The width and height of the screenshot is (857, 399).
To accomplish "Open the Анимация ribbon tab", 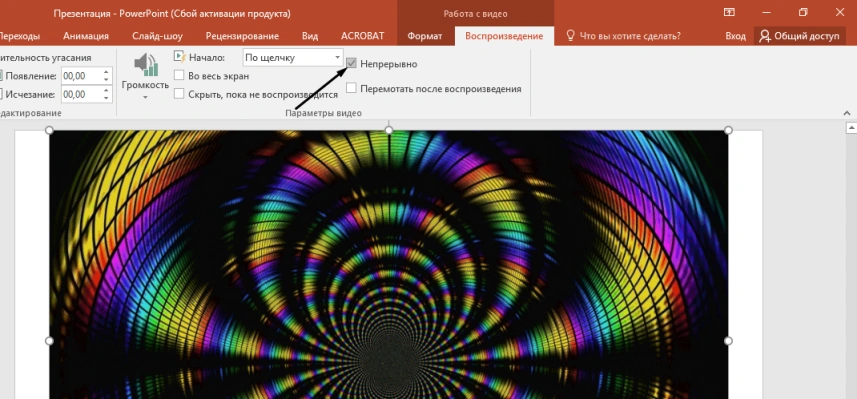I will pyautogui.click(x=86, y=36).
